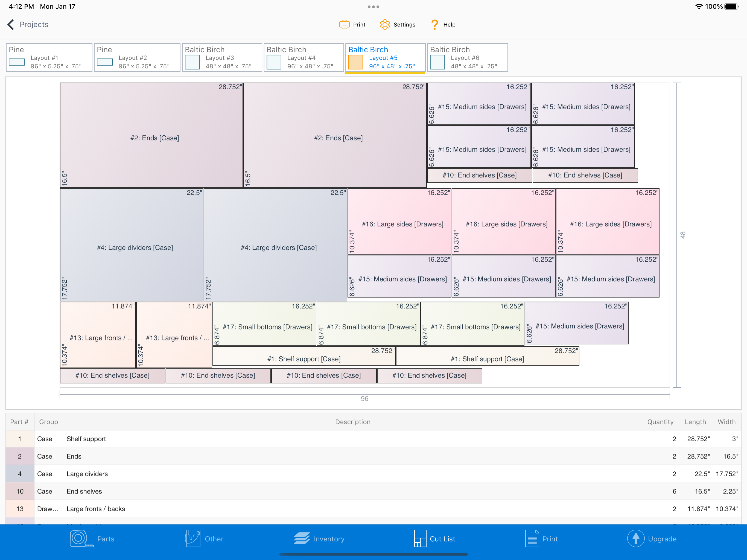Select the first #17: Small bottoms piece
Viewport: 747px width, 560px height.
(x=264, y=323)
